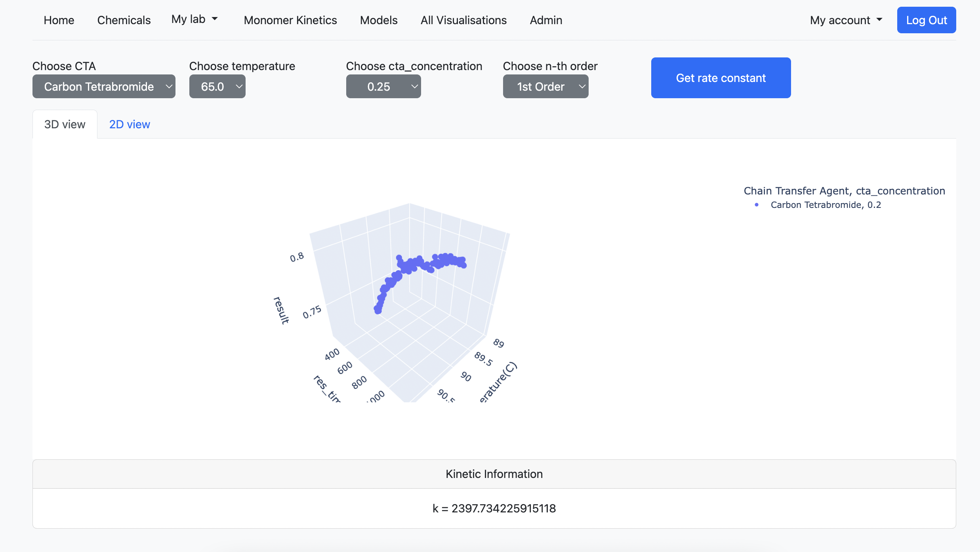Viewport: 980px width, 552px height.
Task: Toggle the Carbon Tetrabromide, 0.2 legend entry
Action: point(826,205)
